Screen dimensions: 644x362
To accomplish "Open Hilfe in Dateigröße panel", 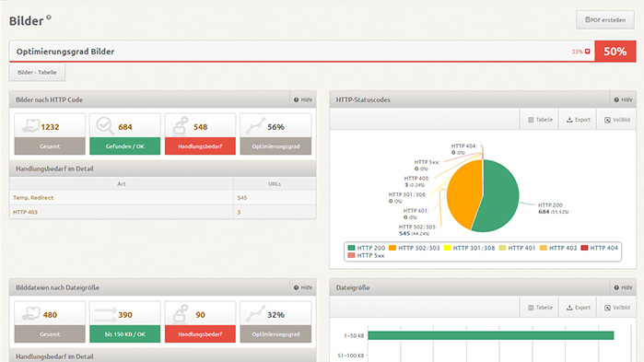I will [x=623, y=287].
